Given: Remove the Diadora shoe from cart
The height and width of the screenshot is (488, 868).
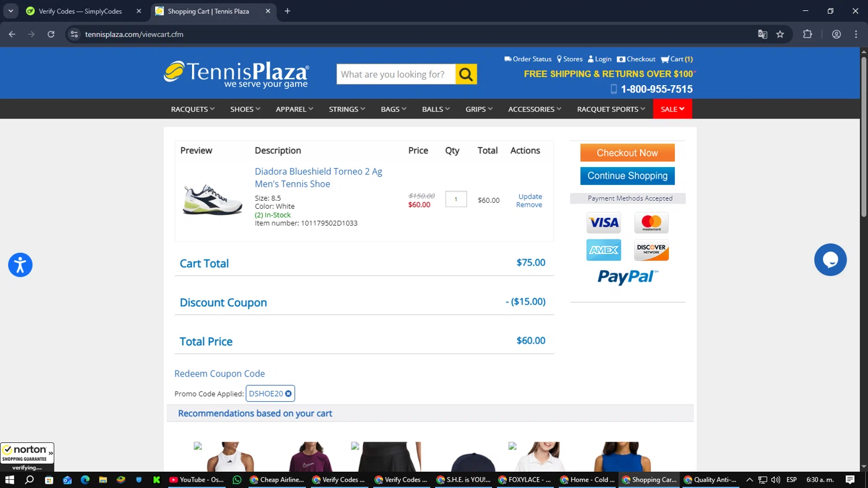Looking at the screenshot, I should pos(529,205).
